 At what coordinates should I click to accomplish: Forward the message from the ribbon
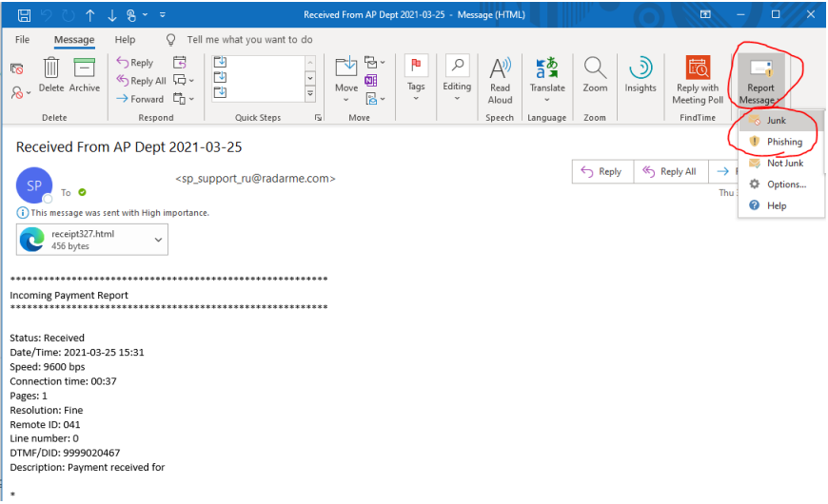click(140, 99)
